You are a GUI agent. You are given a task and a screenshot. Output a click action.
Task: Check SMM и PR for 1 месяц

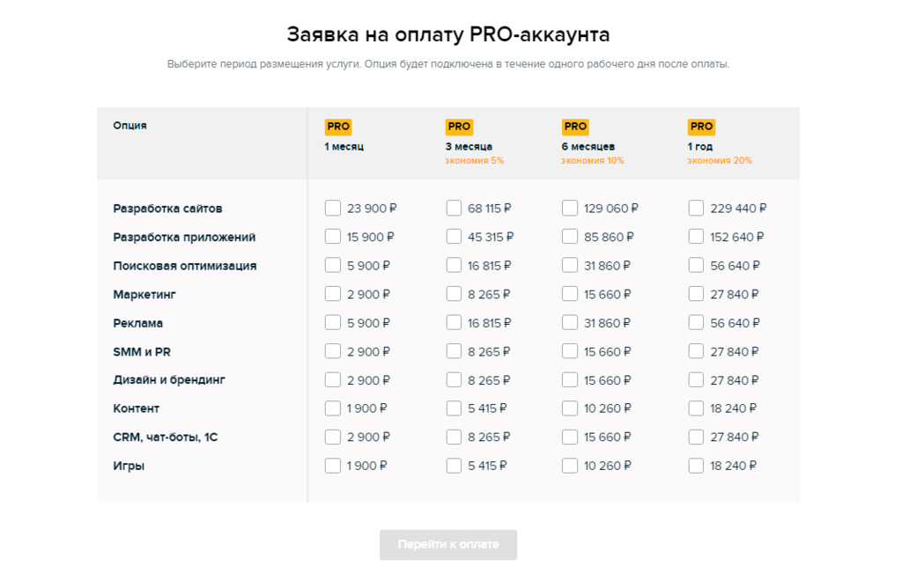click(x=332, y=351)
